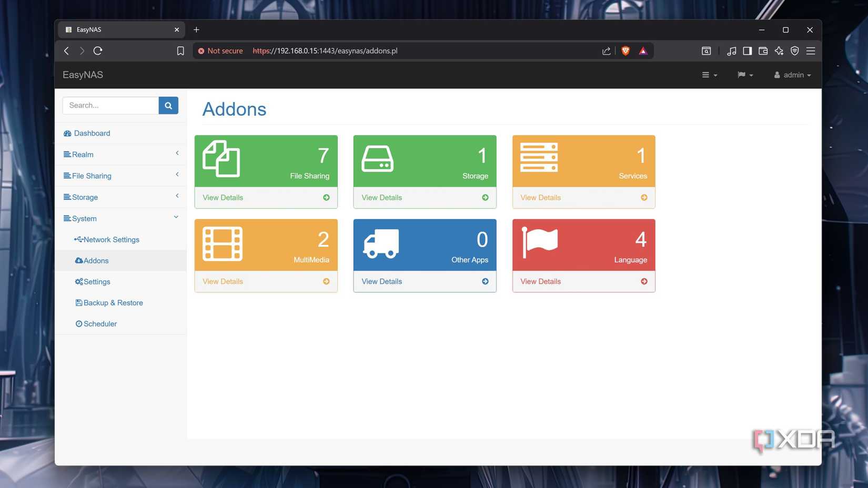This screenshot has height=488, width=868.
Task: Click the Language card flag icon
Action: click(x=540, y=242)
